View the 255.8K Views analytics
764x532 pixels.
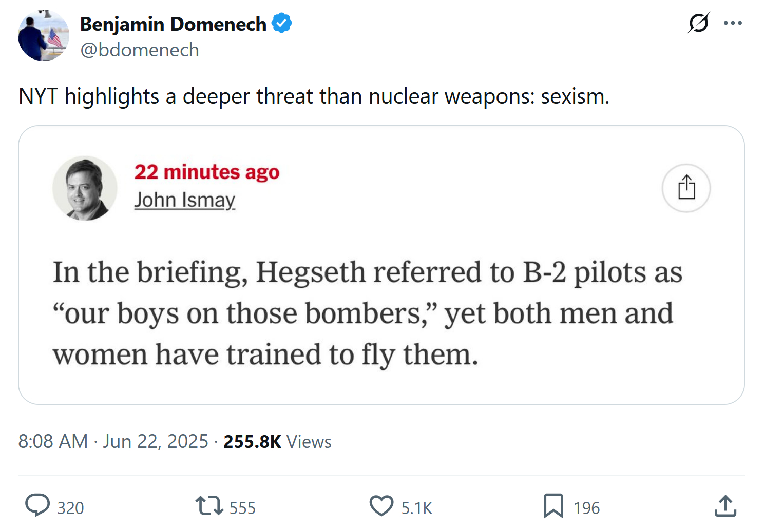coord(277,441)
